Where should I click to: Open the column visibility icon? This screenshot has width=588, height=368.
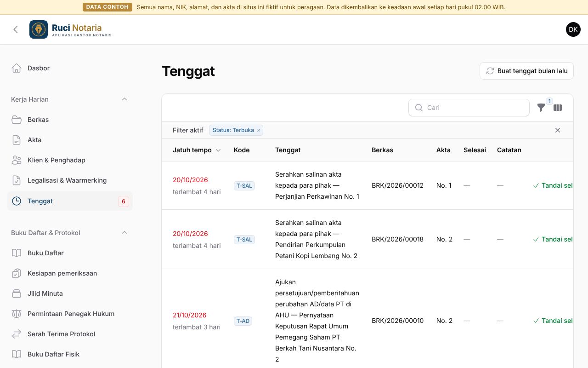pos(558,108)
